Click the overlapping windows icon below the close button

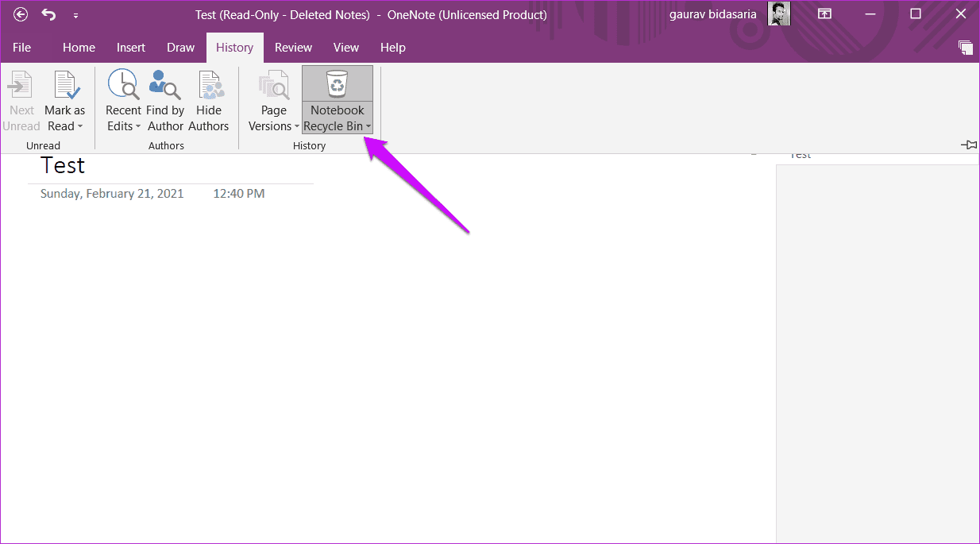click(x=966, y=48)
